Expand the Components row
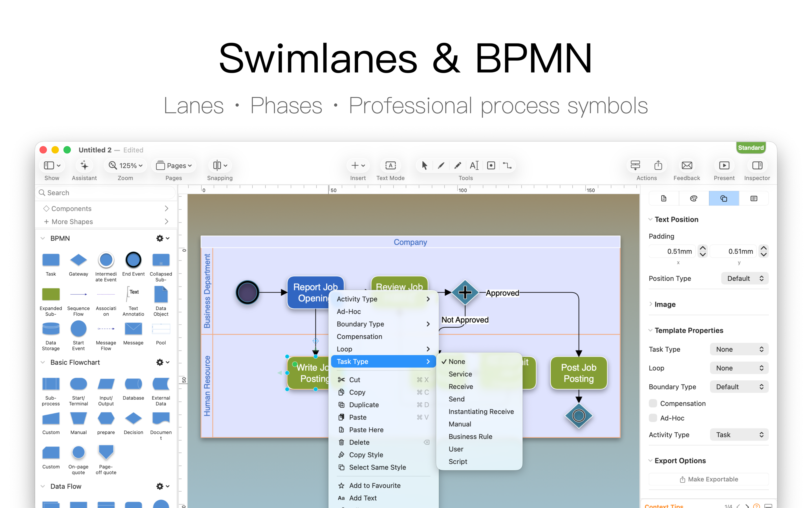This screenshot has width=812, height=508. click(x=106, y=209)
